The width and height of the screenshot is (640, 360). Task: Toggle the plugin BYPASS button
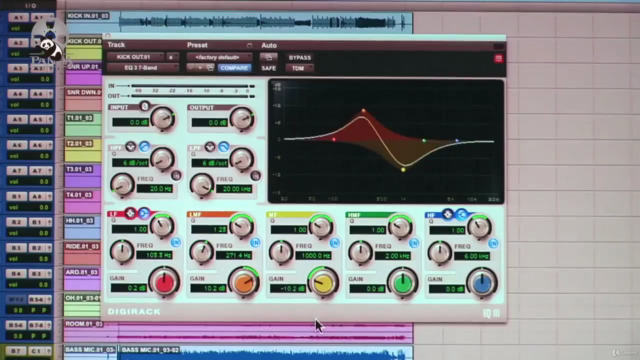coord(300,58)
